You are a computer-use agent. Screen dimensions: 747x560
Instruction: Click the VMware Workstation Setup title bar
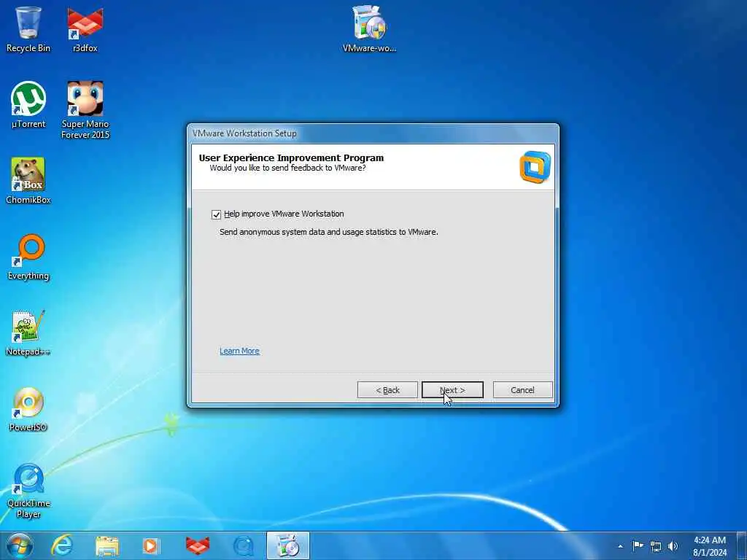click(373, 134)
